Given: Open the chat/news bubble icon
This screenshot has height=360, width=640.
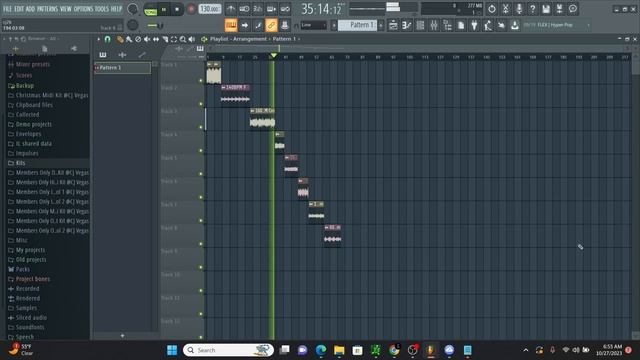Looking at the screenshot, I should click(x=573, y=9).
